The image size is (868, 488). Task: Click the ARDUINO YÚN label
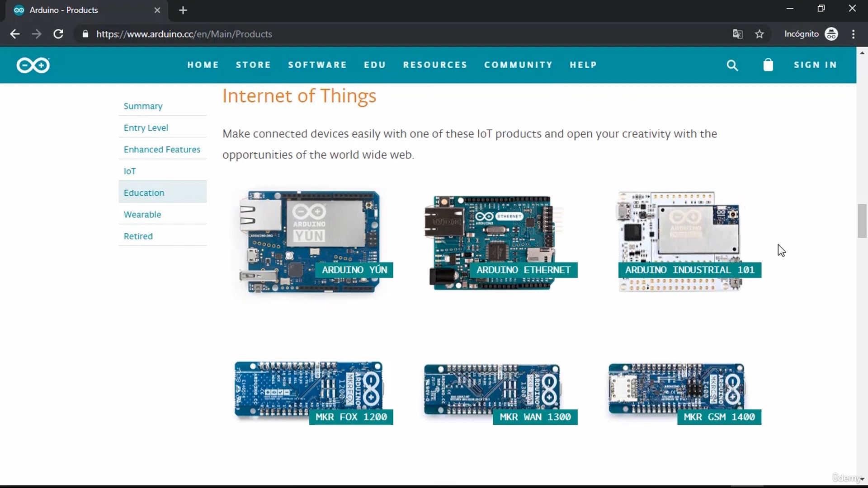354,270
